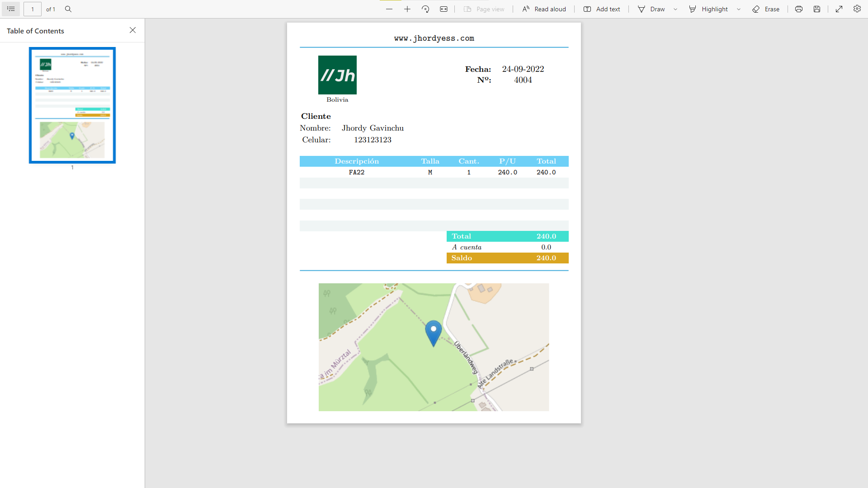
Task: Print the invoice document
Action: coord(798,9)
